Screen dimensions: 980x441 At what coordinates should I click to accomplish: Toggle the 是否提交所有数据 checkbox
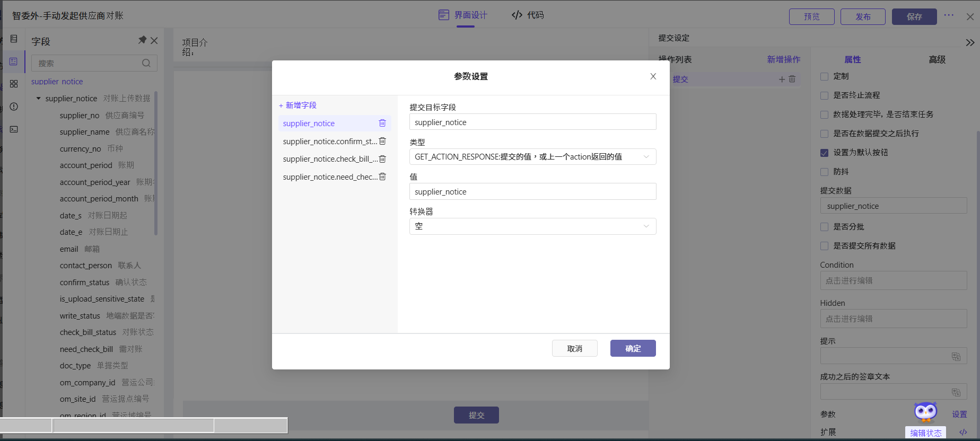click(x=824, y=246)
